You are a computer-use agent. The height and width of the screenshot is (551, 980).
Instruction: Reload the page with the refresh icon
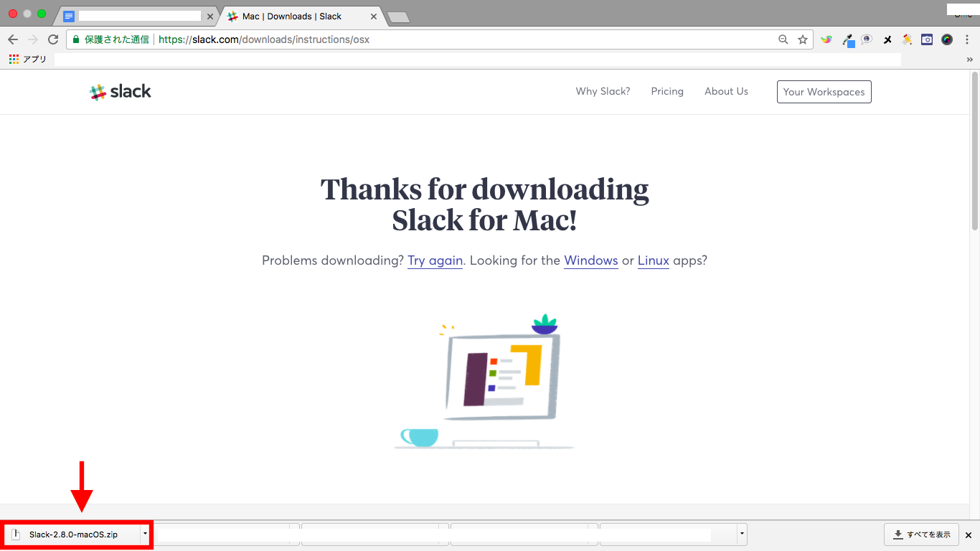[x=53, y=39]
